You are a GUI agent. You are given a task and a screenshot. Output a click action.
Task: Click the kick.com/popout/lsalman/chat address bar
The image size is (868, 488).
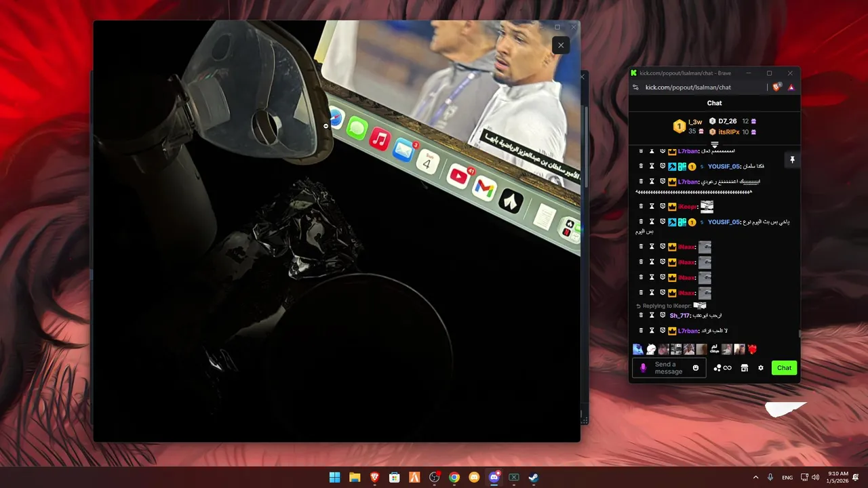(x=688, y=87)
